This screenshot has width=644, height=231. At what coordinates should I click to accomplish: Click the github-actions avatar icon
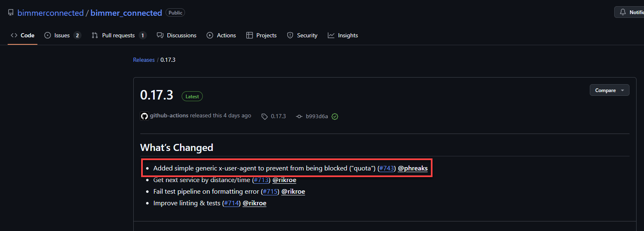click(144, 116)
